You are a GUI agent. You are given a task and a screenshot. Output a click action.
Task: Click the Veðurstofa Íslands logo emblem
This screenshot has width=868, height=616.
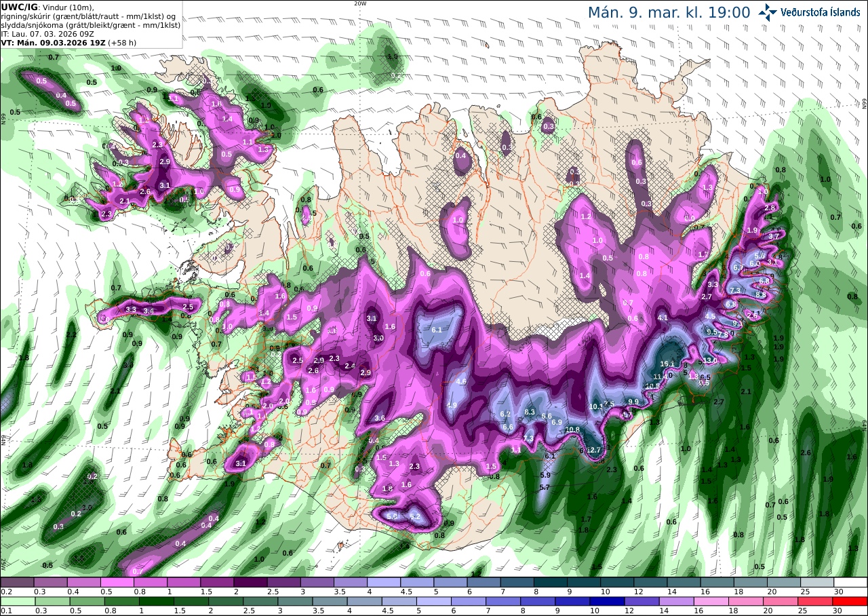(768, 12)
